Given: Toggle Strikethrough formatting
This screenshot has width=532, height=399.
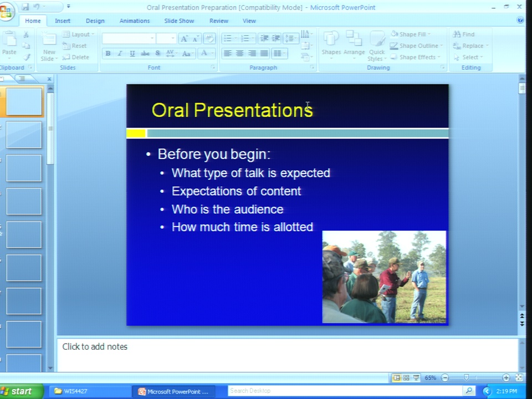Looking at the screenshot, I should tap(145, 53).
